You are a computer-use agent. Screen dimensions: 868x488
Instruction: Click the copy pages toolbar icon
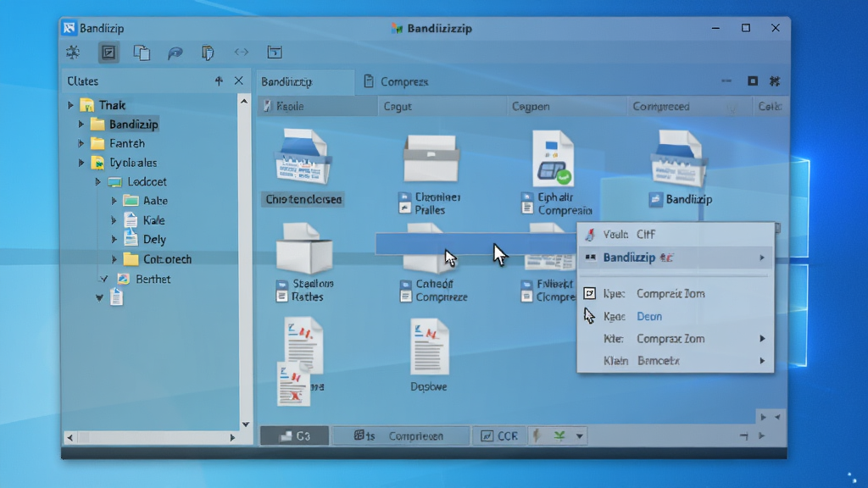point(142,53)
